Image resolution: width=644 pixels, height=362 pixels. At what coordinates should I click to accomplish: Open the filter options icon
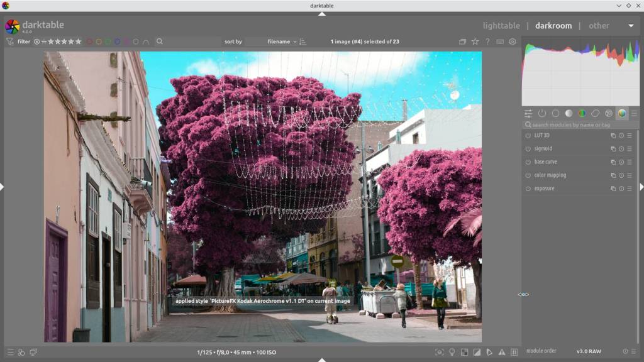[10, 41]
